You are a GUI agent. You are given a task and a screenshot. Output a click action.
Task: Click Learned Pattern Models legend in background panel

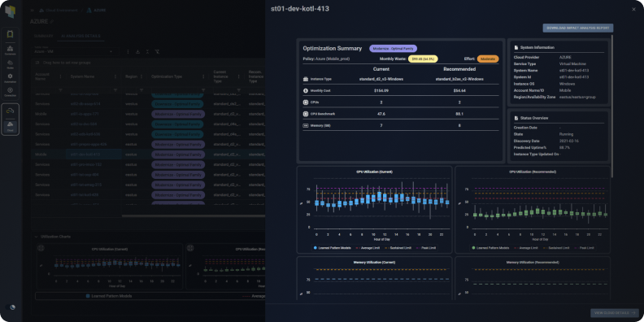point(109,296)
